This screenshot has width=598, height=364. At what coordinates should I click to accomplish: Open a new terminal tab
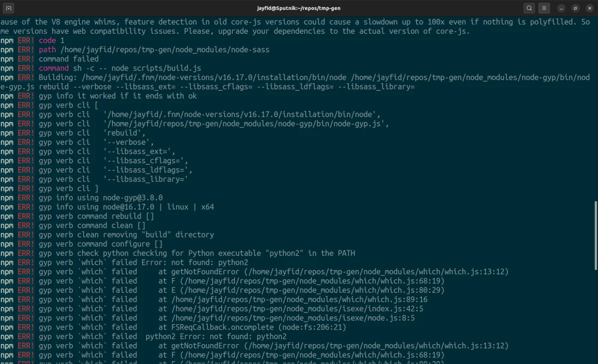coord(8,8)
